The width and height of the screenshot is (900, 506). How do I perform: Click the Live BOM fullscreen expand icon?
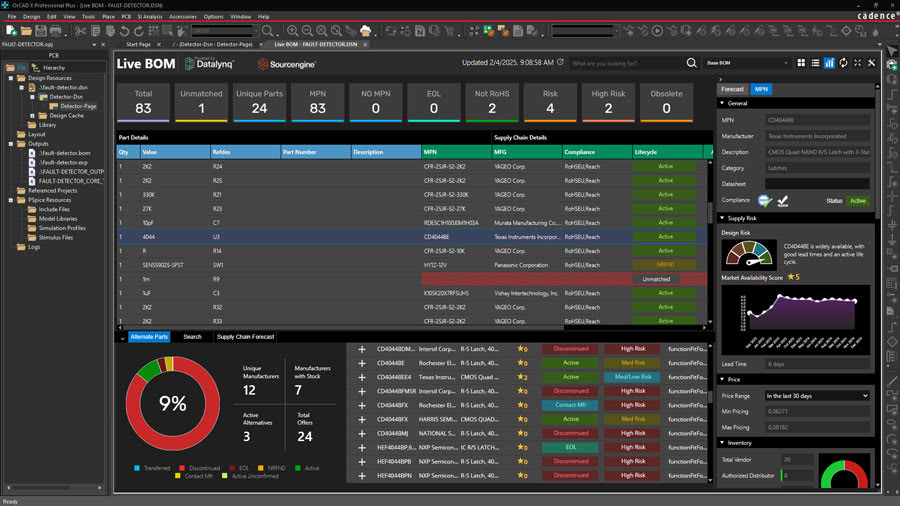(x=858, y=63)
